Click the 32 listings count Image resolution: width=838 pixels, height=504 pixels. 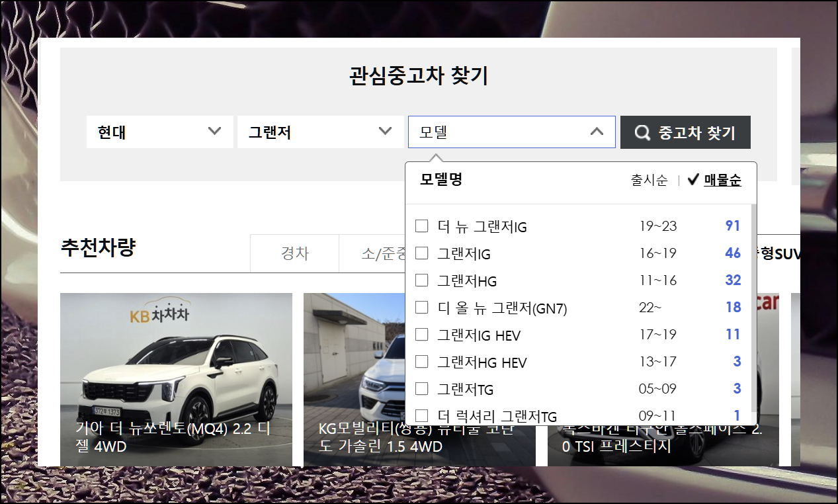click(x=732, y=280)
